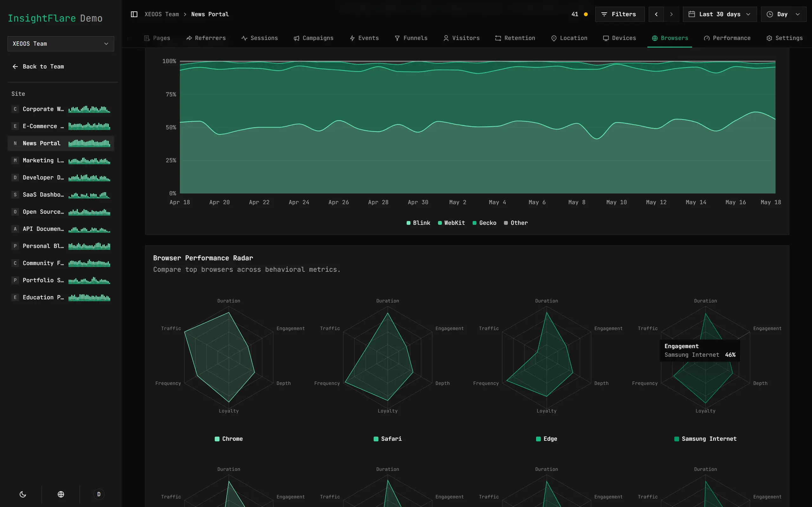Toggle Safari radar legend entry

[388, 439]
